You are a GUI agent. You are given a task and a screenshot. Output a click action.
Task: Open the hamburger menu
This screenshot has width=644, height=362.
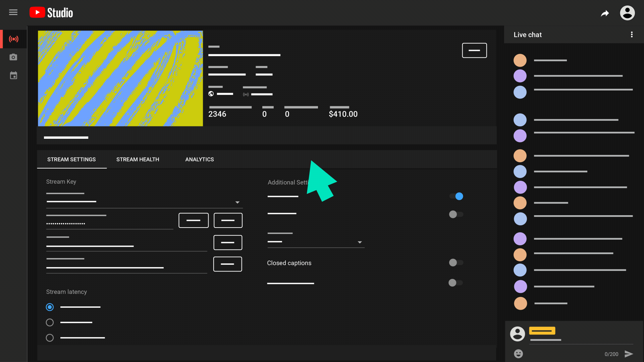coord(13,12)
